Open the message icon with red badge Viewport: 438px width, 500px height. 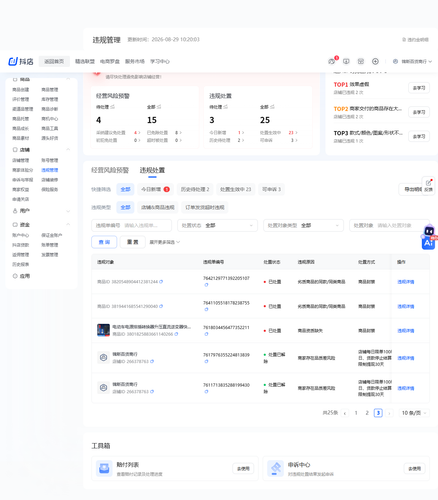click(332, 61)
